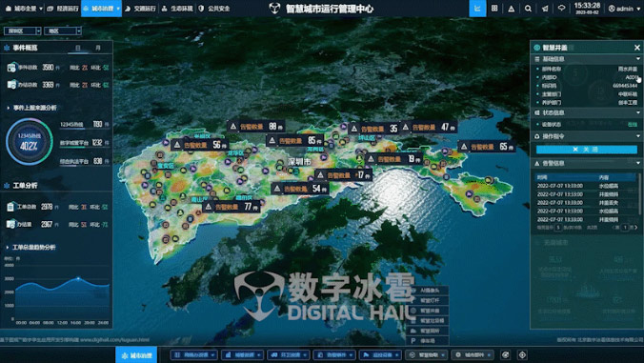Open the 交通运行 module
The height and width of the screenshot is (363, 644).
tap(140, 9)
